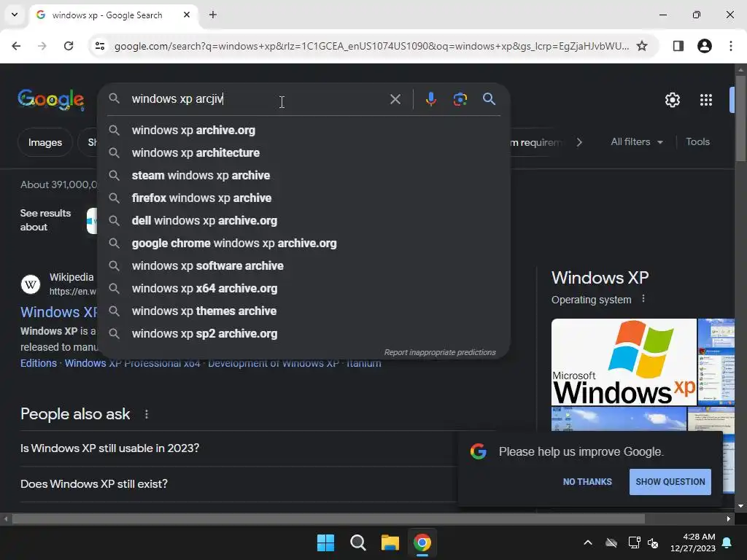Open Windows XP panel more options
The height and width of the screenshot is (560, 747).
click(643, 299)
